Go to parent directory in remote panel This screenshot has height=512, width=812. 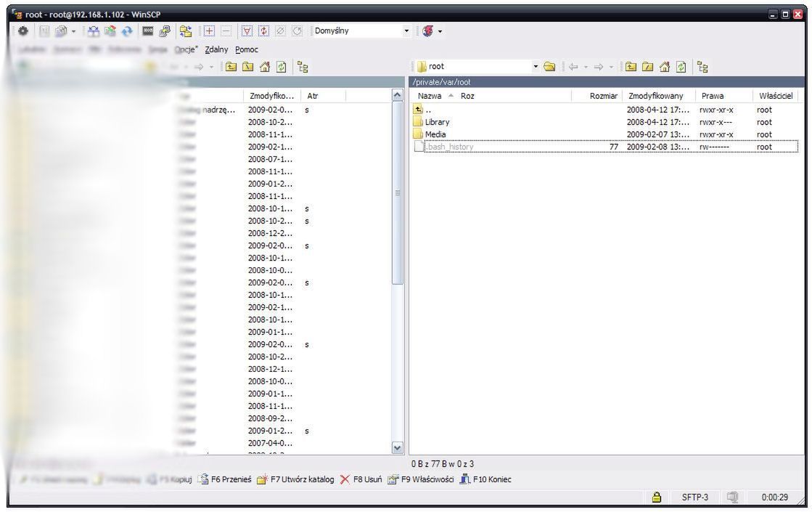(x=631, y=67)
